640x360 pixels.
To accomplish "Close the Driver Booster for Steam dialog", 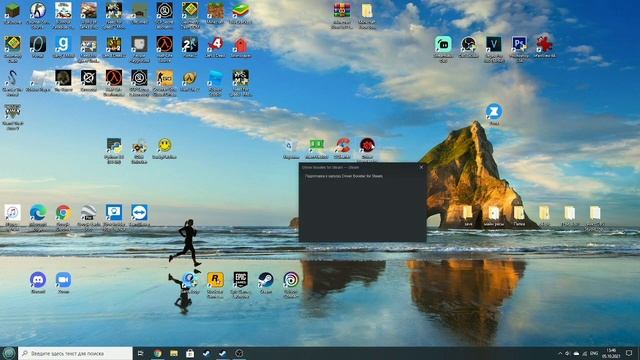I will (x=422, y=167).
